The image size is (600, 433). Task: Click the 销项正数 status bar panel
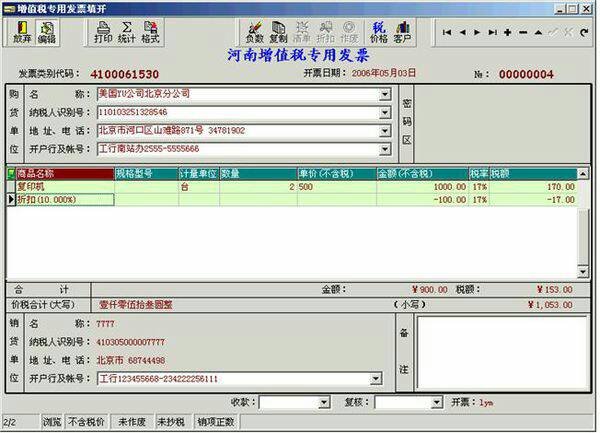coord(216,422)
